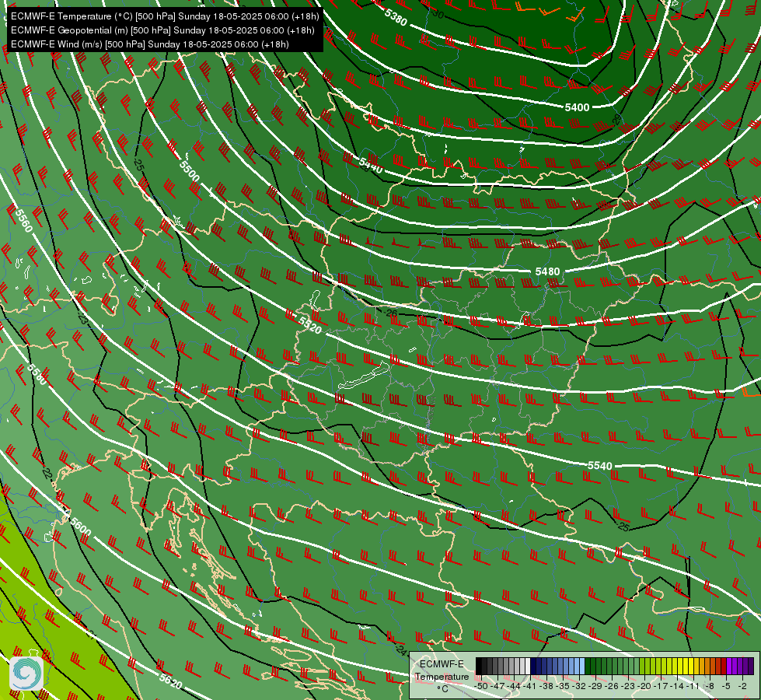Click the 5440 geopotential contour label
Image resolution: width=761 pixels, height=700 pixels.
[371, 166]
